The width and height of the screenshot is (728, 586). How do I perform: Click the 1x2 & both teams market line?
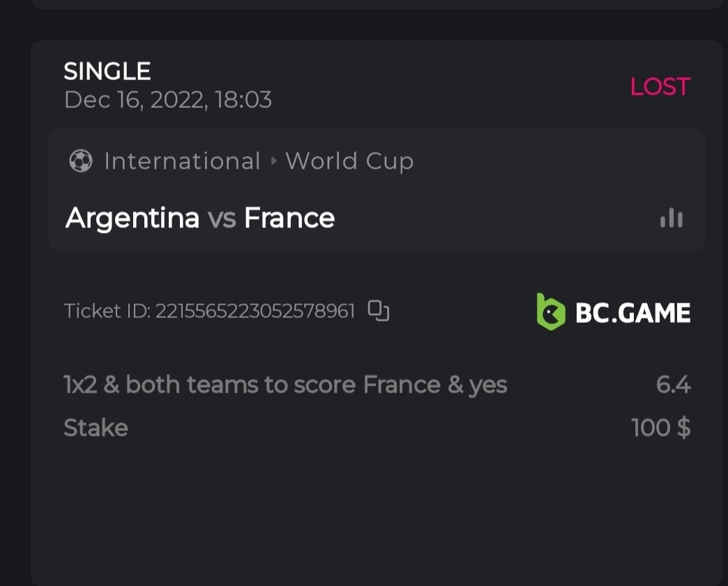pyautogui.click(x=285, y=385)
